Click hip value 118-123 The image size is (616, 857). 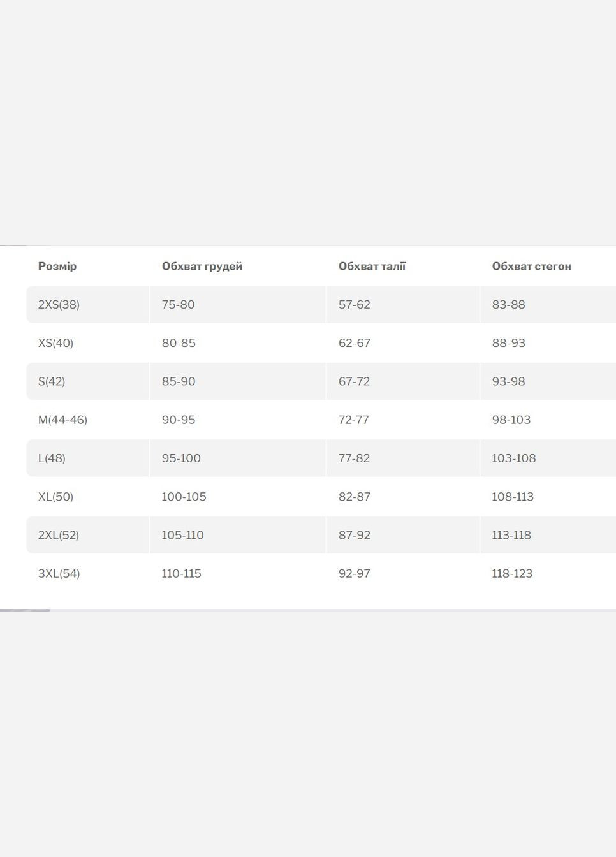[x=511, y=573]
